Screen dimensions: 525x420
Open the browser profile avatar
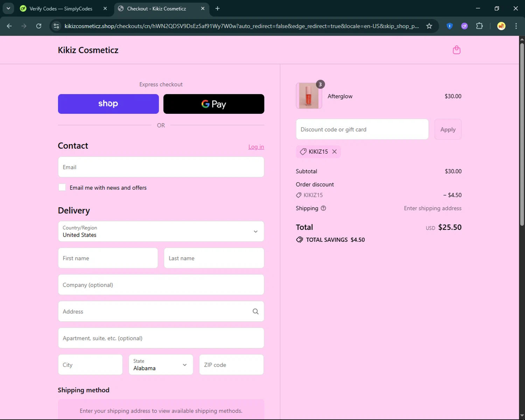tap(501, 26)
